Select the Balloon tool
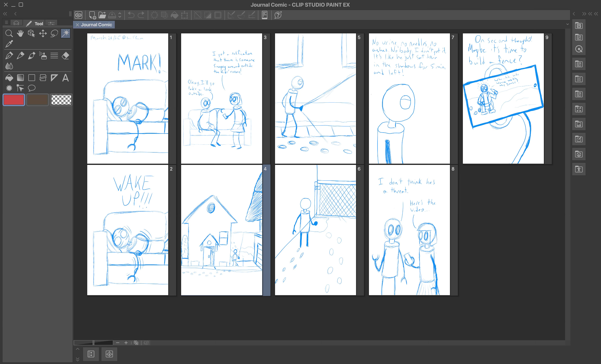601x364 pixels. click(32, 88)
